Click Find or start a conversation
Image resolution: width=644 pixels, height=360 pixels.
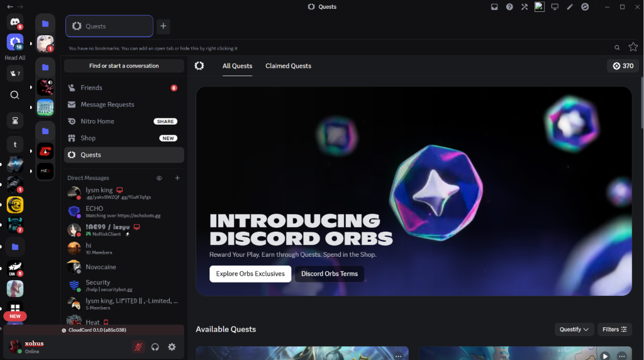[124, 65]
